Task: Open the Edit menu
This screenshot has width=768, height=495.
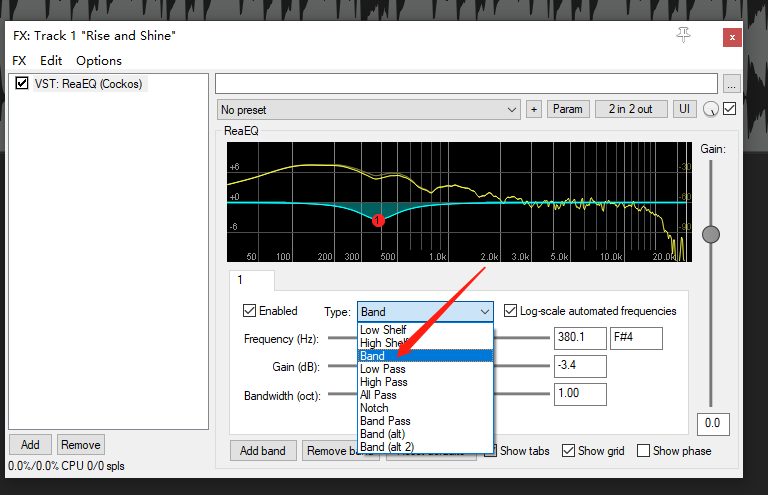Action: coord(51,61)
